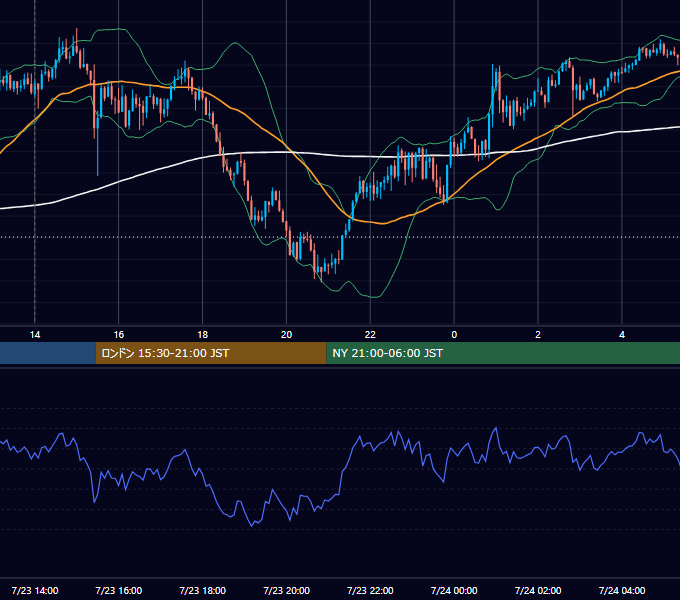
Task: Click the 7/23 14:00 time label
Action: pos(35,590)
